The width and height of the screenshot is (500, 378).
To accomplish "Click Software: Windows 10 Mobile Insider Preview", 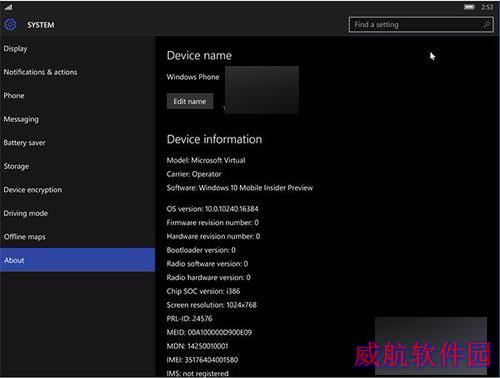I will (240, 188).
